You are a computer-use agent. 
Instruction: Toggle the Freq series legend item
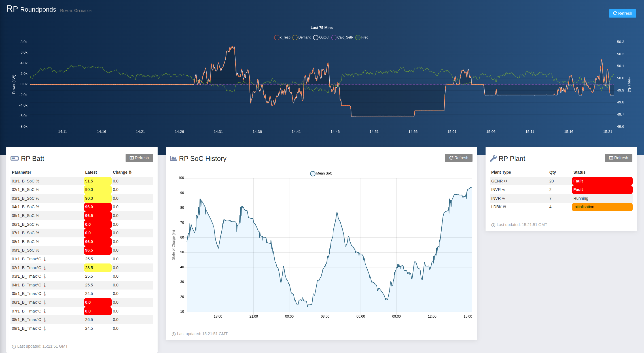pos(362,37)
